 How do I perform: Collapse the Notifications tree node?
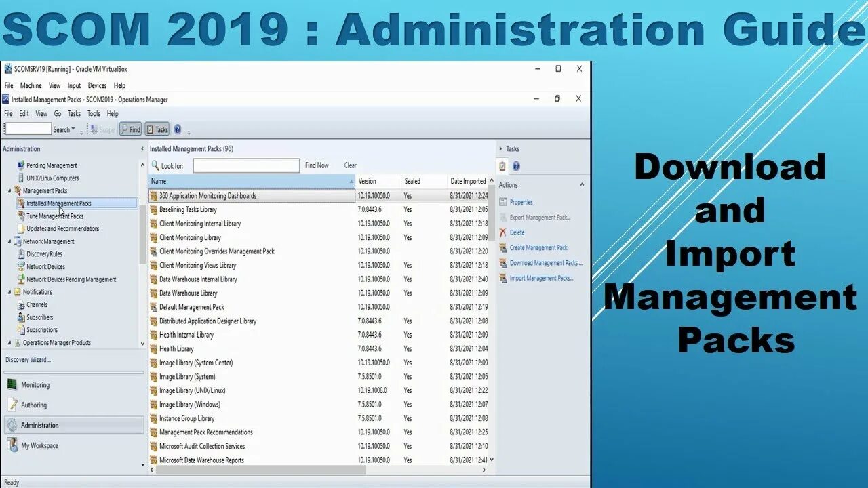pyautogui.click(x=9, y=292)
